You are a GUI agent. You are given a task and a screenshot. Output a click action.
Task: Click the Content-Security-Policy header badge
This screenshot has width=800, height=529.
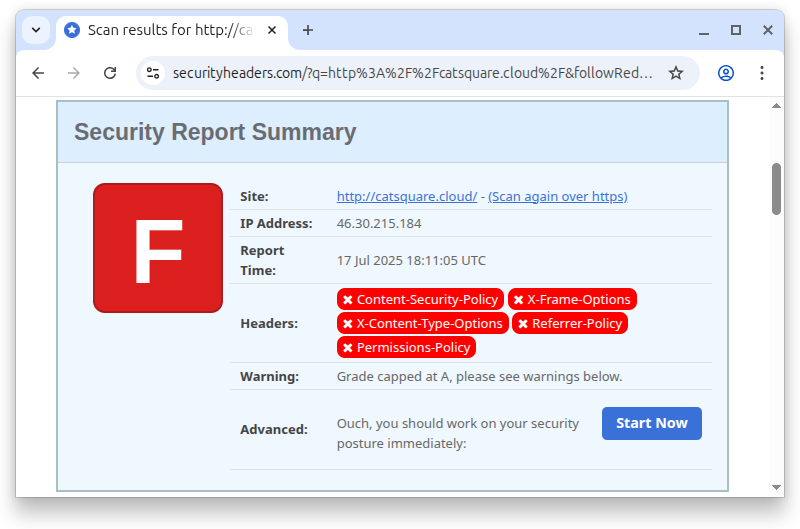419,300
